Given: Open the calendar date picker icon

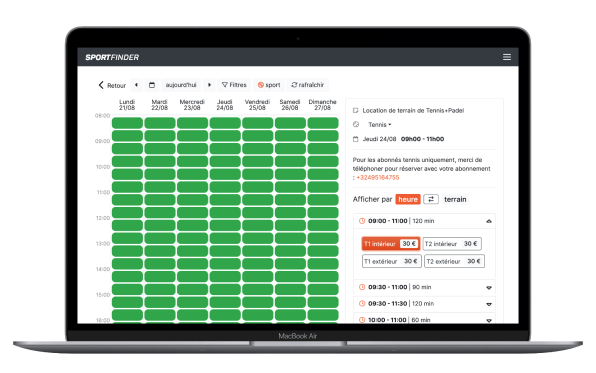Looking at the screenshot, I should (152, 85).
